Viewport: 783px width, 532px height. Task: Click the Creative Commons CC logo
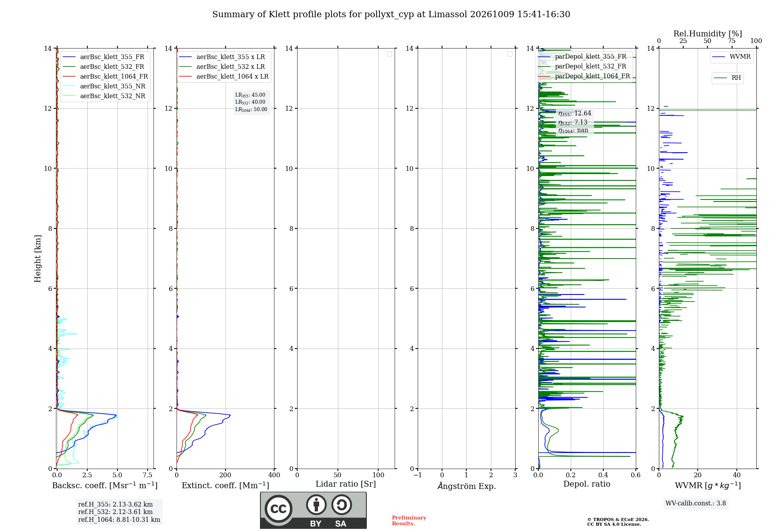pos(278,509)
